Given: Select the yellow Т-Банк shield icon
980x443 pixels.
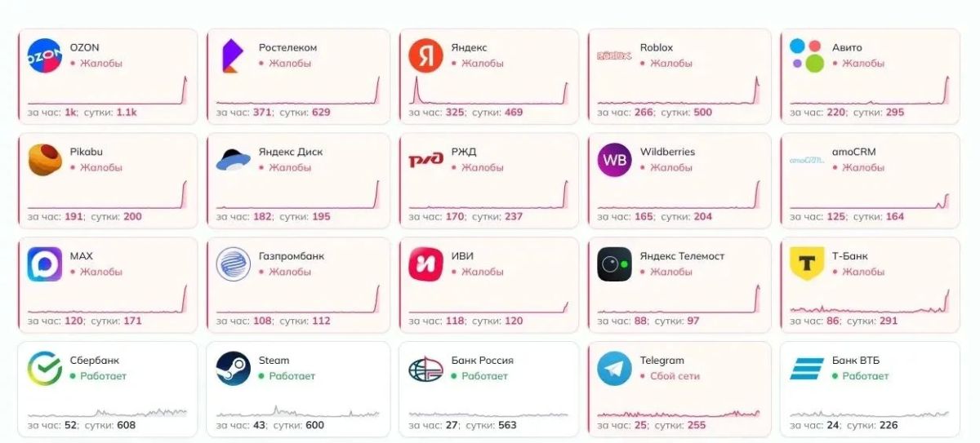Looking at the screenshot, I should tap(807, 264).
